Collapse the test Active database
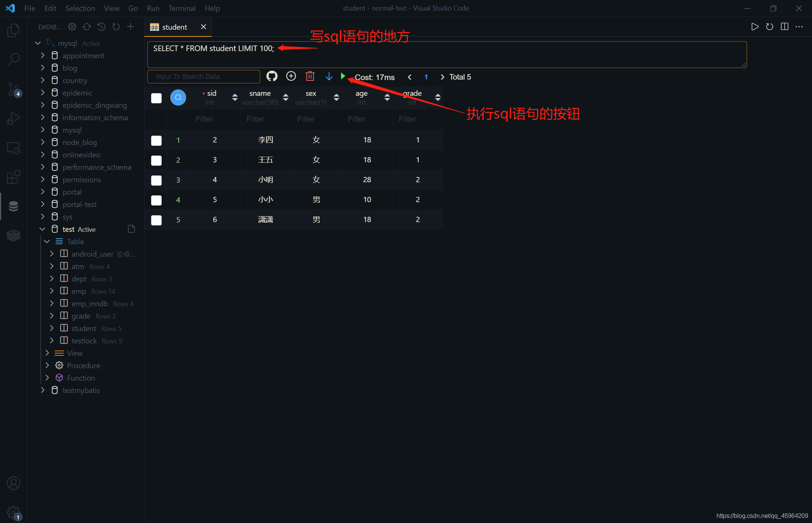This screenshot has width=812, height=523. [x=42, y=229]
